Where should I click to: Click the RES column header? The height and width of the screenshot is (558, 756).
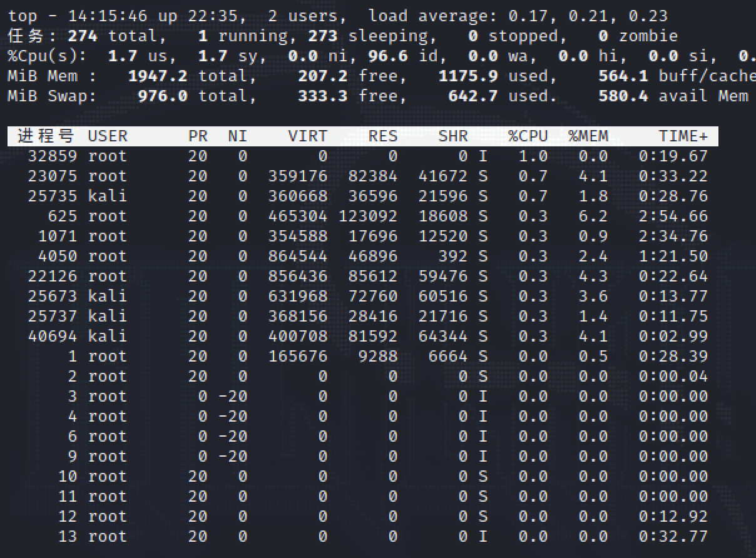tap(382, 136)
